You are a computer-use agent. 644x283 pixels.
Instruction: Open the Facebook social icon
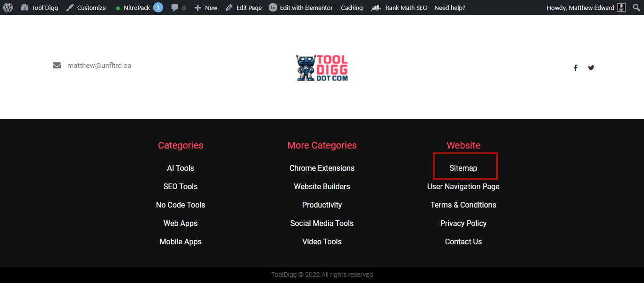point(576,68)
